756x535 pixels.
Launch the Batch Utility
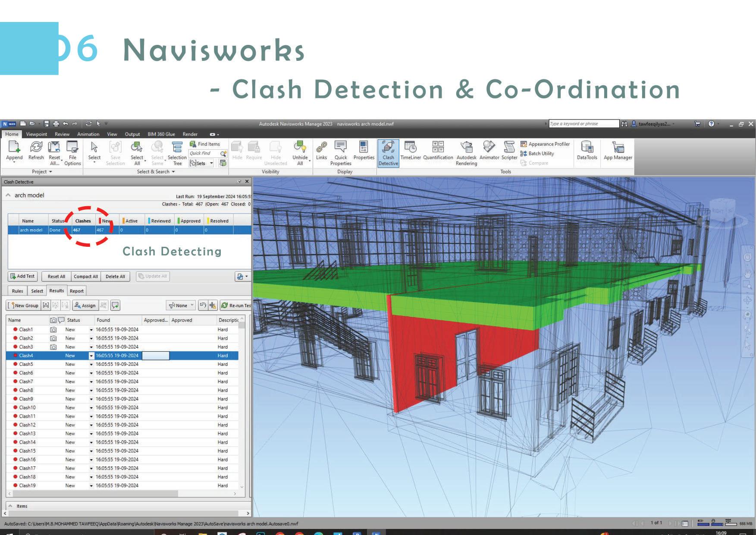click(537, 154)
